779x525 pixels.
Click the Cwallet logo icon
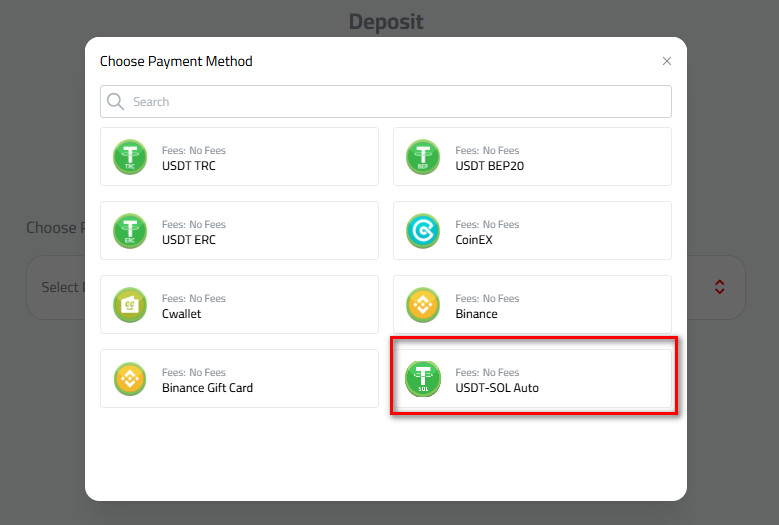pyautogui.click(x=130, y=305)
